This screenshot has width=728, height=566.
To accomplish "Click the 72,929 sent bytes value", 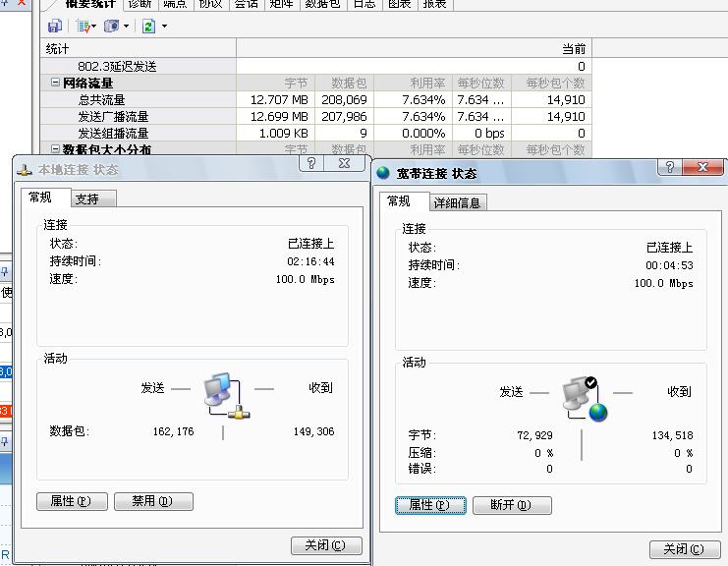I will pyautogui.click(x=534, y=435).
